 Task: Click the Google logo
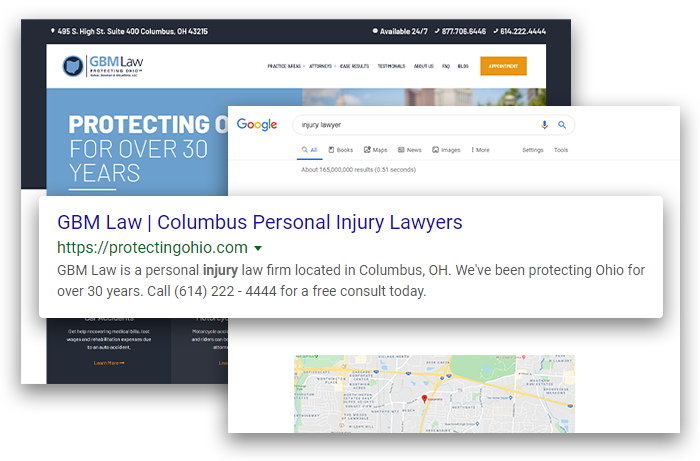(x=257, y=125)
